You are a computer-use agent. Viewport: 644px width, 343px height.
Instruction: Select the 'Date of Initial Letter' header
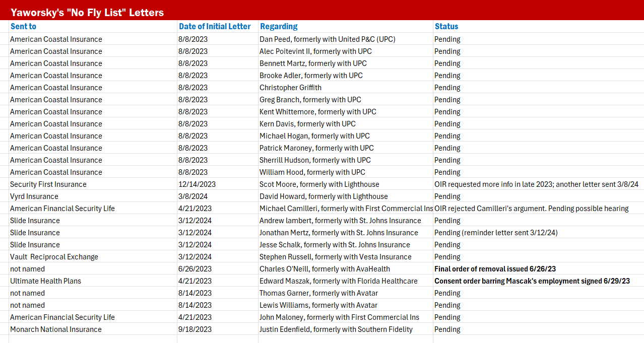point(214,27)
